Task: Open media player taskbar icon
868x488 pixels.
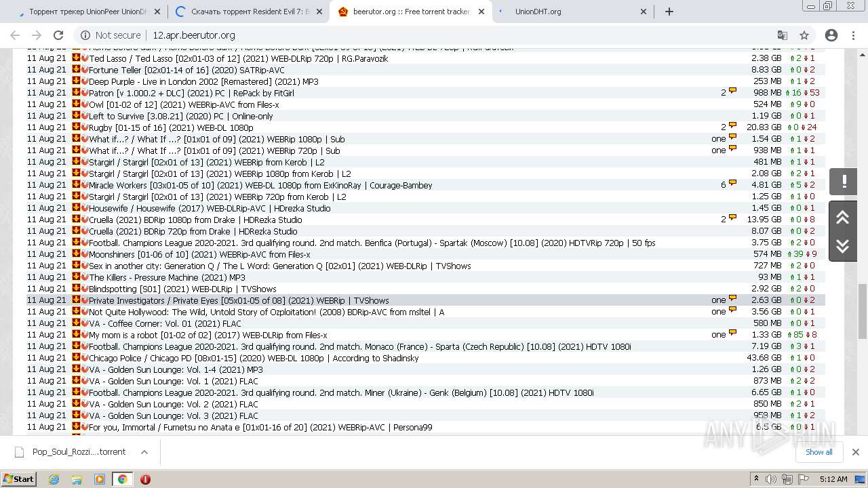Action: [100, 479]
